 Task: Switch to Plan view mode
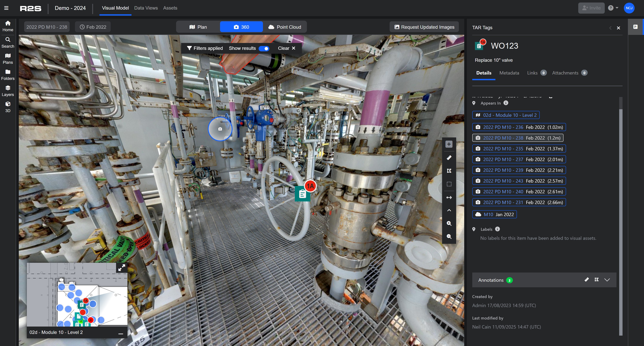point(198,27)
